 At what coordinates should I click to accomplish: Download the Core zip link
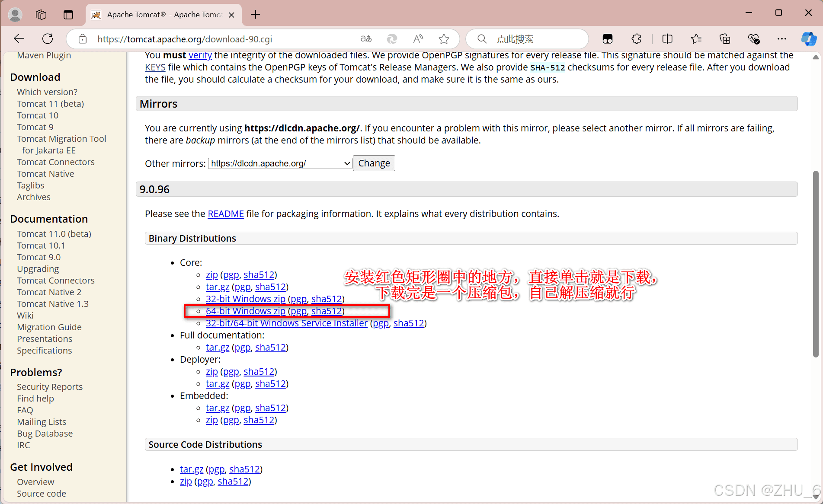(212, 275)
